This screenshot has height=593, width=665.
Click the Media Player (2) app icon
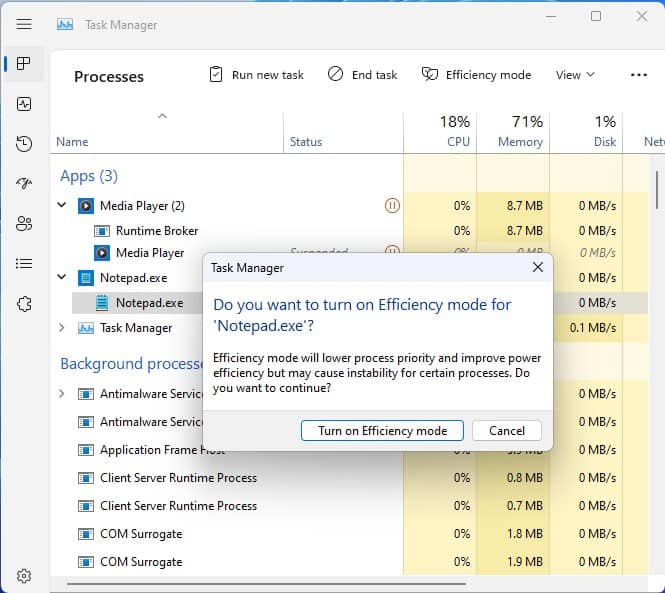click(86, 206)
